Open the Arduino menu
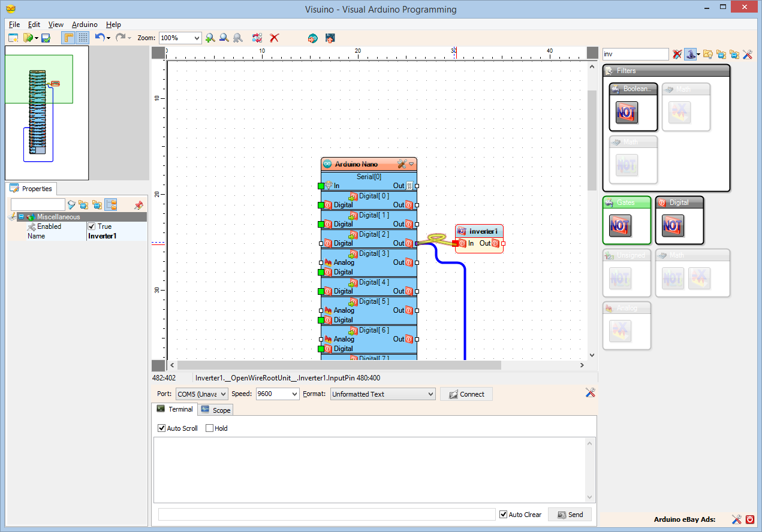762x532 pixels. pyautogui.click(x=84, y=25)
